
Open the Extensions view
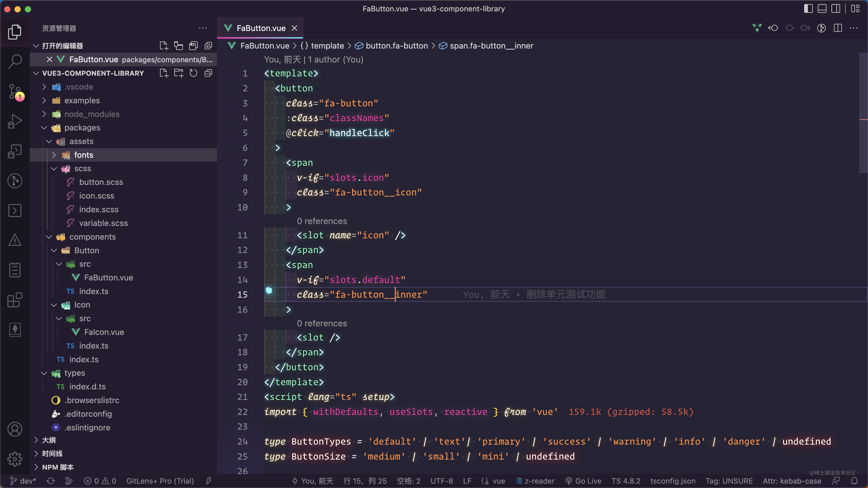coord(15,300)
